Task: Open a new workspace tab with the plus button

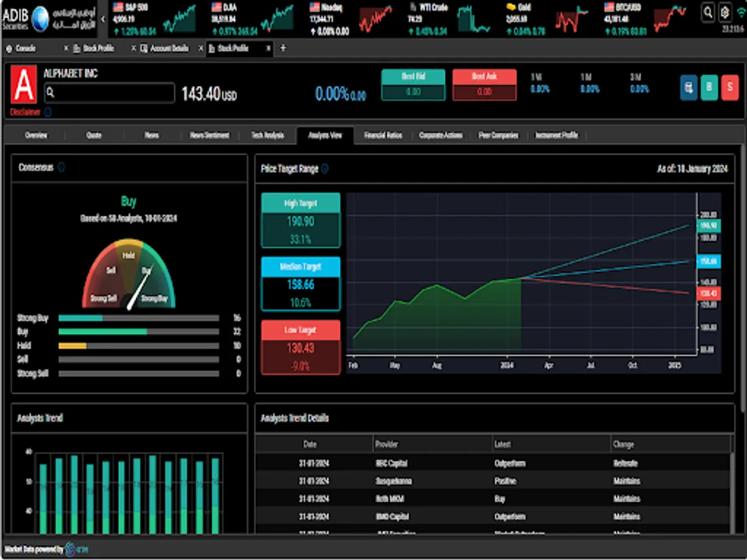Action: tap(283, 48)
